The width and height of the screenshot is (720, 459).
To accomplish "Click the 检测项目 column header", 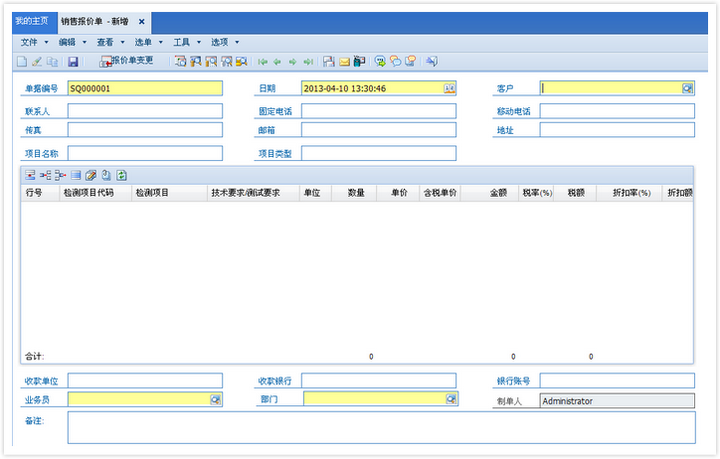I will tap(169, 193).
